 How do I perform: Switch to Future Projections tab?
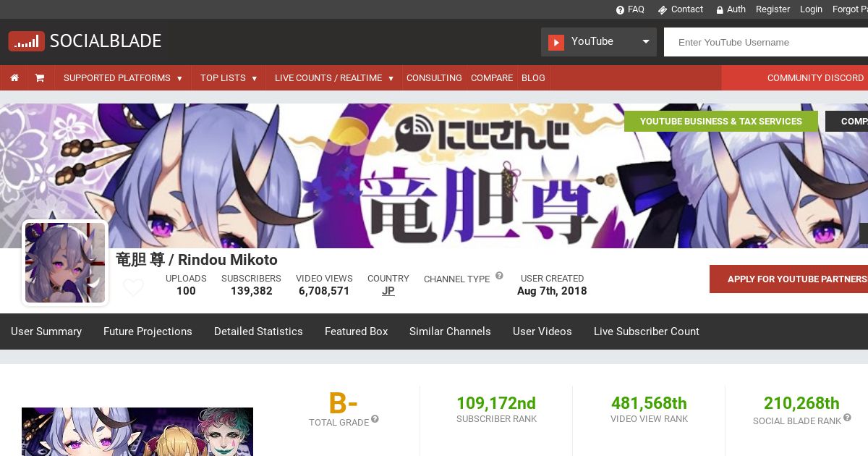click(148, 332)
